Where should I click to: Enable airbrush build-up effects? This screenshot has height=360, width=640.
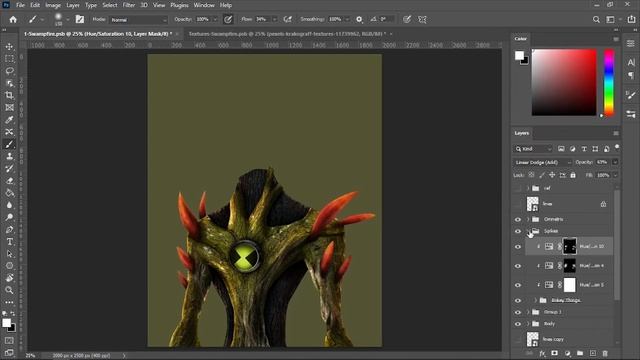click(x=288, y=19)
